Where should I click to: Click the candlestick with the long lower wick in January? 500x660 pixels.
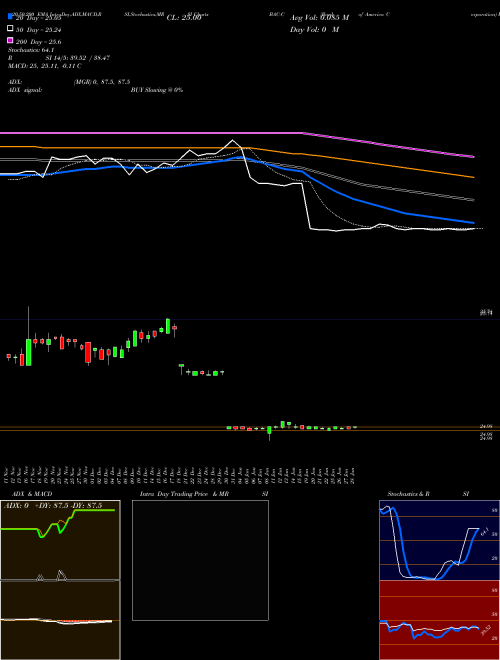coord(269,433)
